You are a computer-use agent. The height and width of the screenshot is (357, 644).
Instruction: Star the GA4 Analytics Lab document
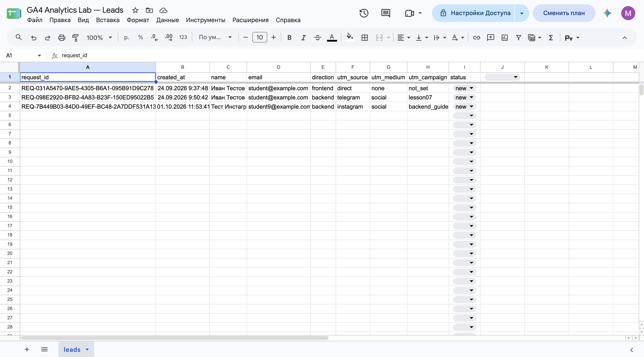(x=135, y=10)
